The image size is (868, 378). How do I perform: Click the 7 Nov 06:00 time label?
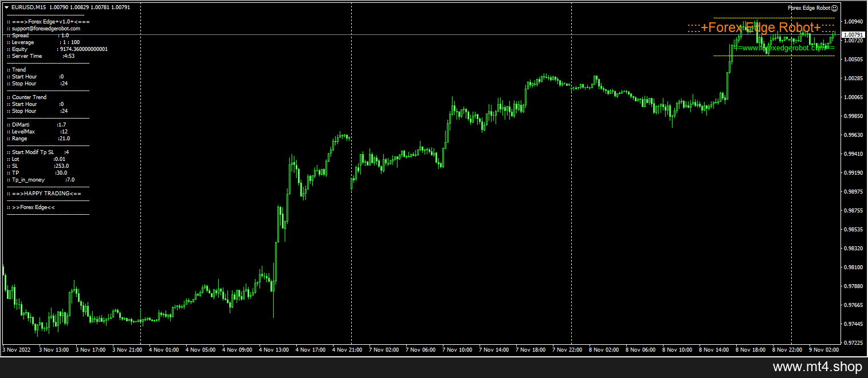(x=421, y=349)
